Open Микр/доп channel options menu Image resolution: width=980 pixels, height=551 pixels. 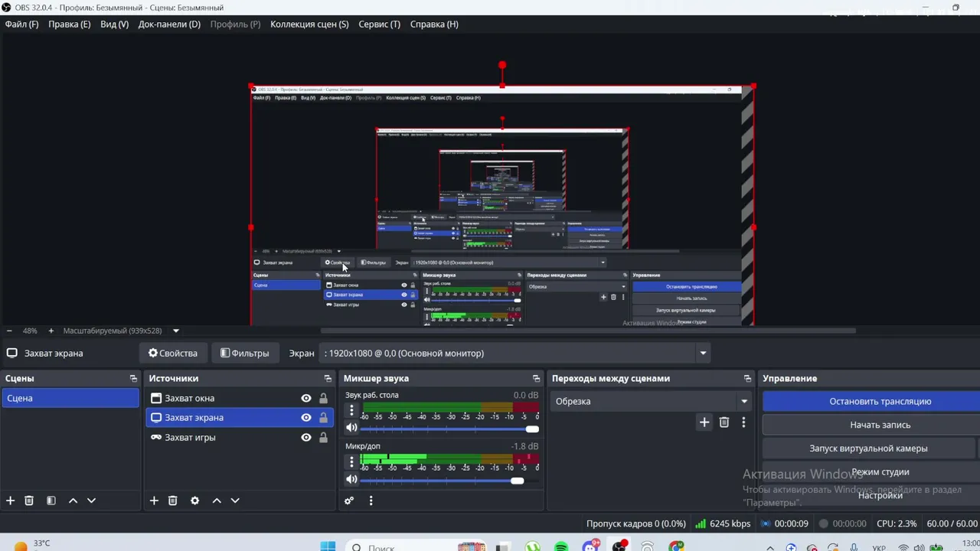point(351,461)
